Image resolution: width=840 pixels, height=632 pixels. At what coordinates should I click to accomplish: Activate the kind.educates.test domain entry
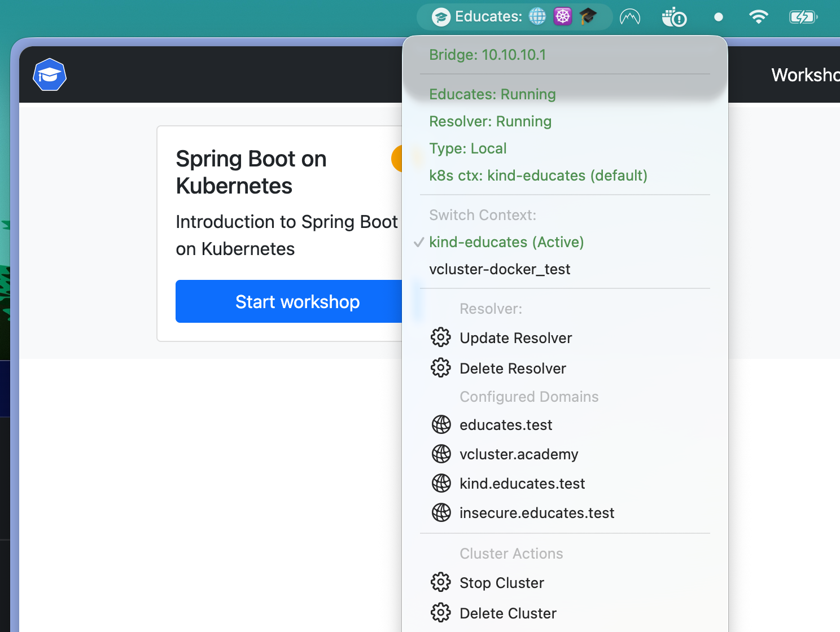point(522,484)
